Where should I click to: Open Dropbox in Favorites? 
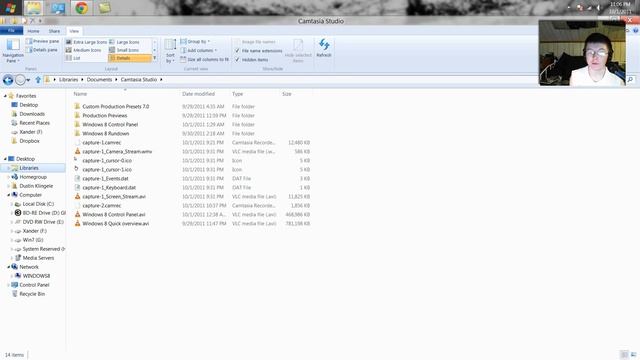[x=29, y=141]
